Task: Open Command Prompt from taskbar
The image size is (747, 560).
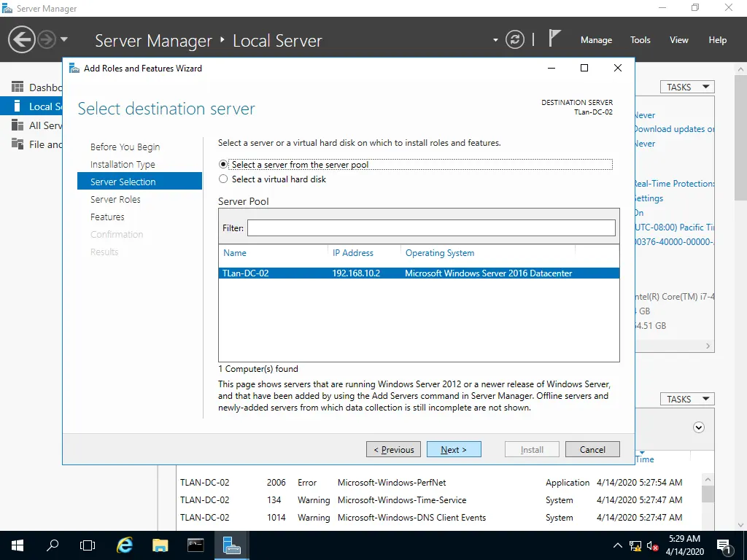Action: point(196,545)
